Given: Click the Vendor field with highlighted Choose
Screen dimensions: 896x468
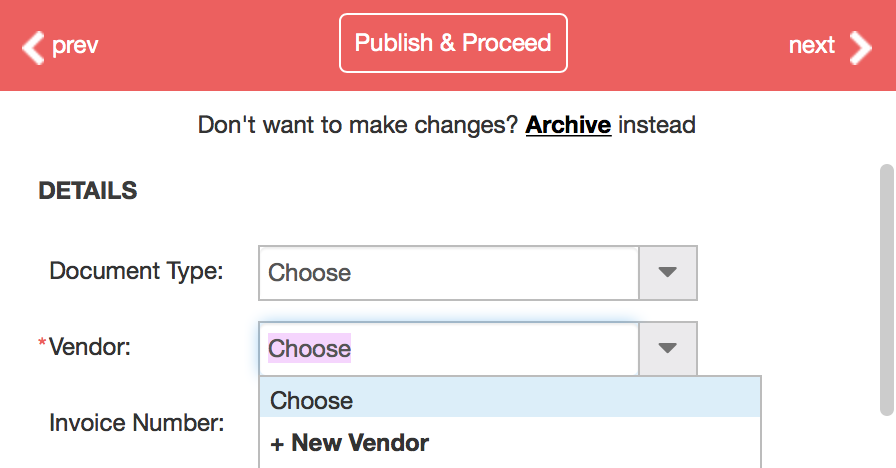Looking at the screenshot, I should (x=449, y=349).
